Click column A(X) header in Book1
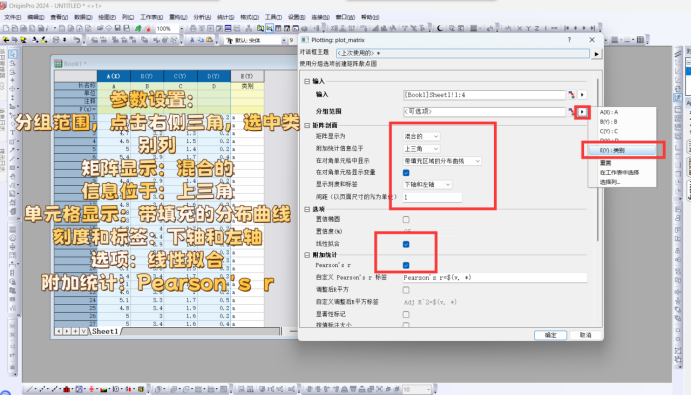The width and height of the screenshot is (692, 396). coord(113,76)
